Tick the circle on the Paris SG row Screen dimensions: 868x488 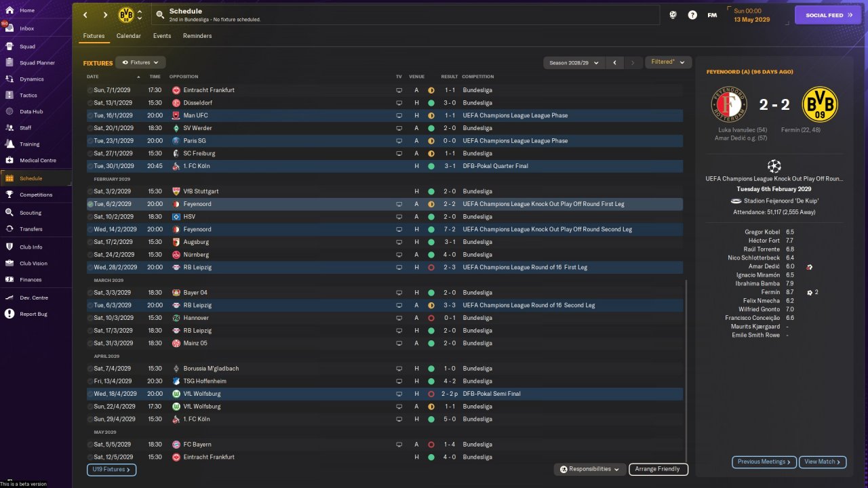[90, 141]
